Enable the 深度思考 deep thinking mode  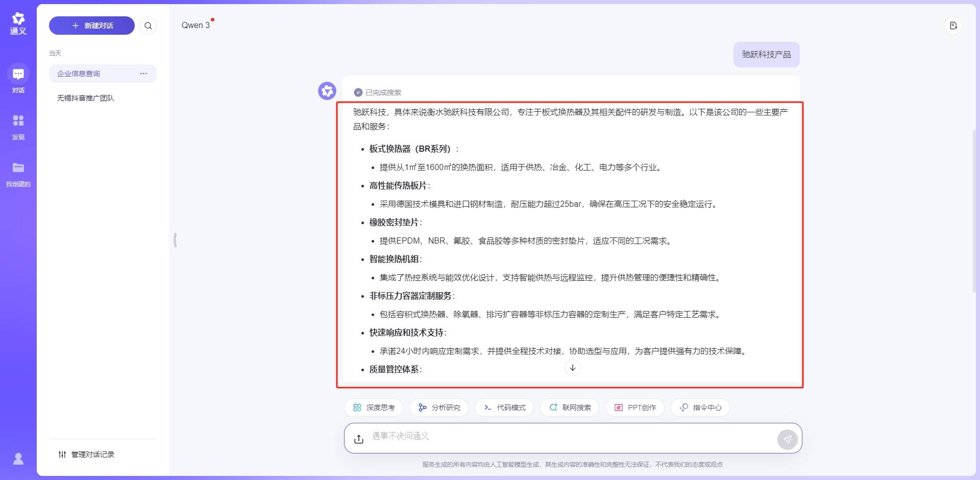373,407
